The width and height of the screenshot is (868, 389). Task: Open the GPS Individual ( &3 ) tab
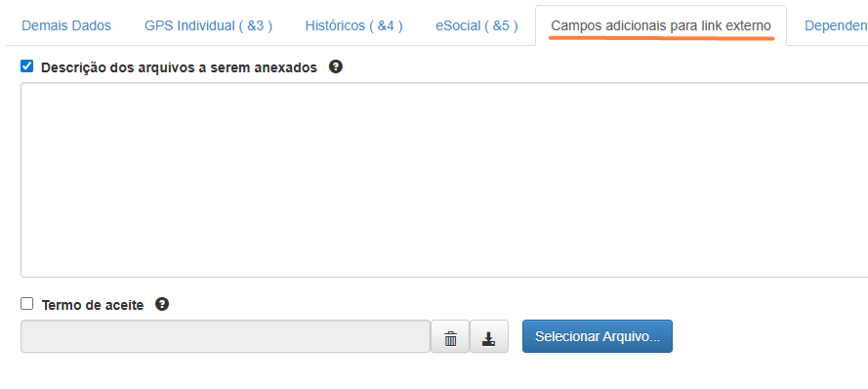click(x=208, y=25)
